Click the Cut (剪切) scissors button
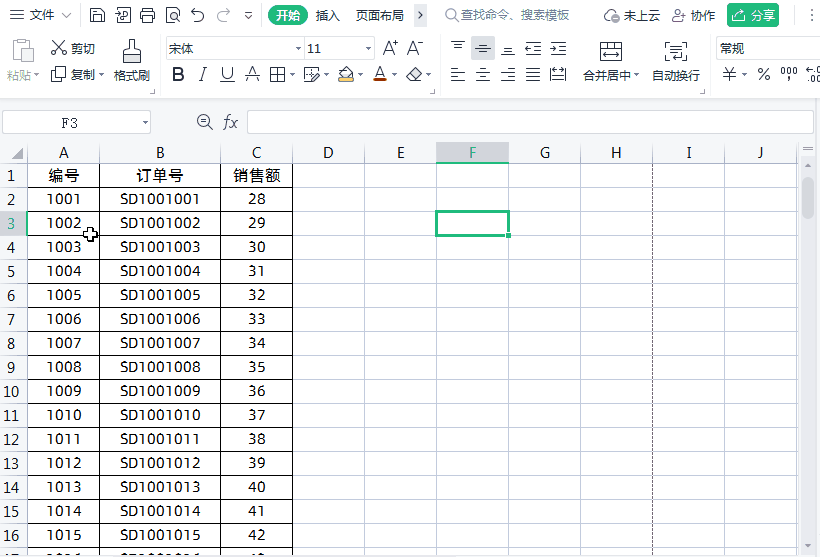This screenshot has width=820, height=557. pyautogui.click(x=73, y=48)
